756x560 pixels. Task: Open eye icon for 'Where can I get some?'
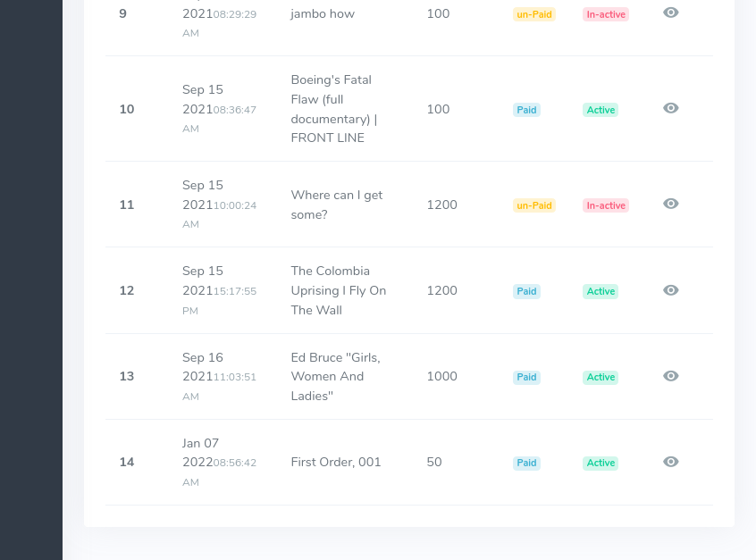point(671,204)
